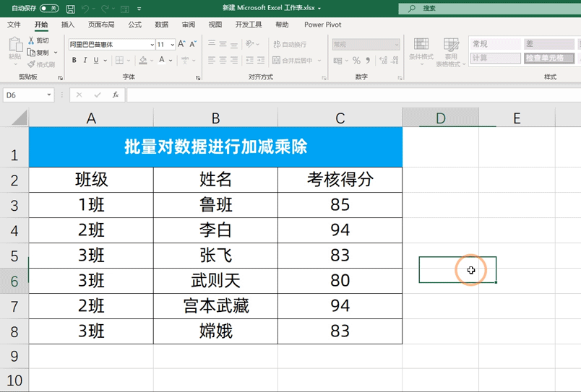Click the Select All corner triangle
Screen dimensions: 581x392
(20, 118)
